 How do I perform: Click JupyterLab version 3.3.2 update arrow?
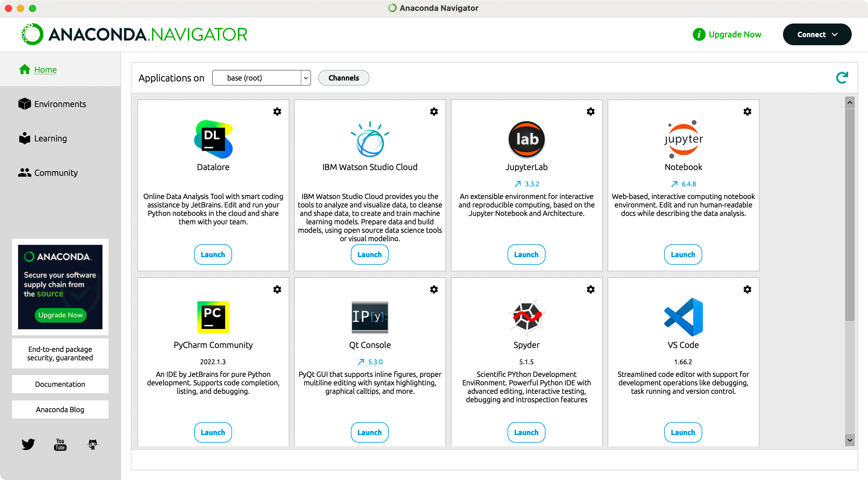pos(517,184)
